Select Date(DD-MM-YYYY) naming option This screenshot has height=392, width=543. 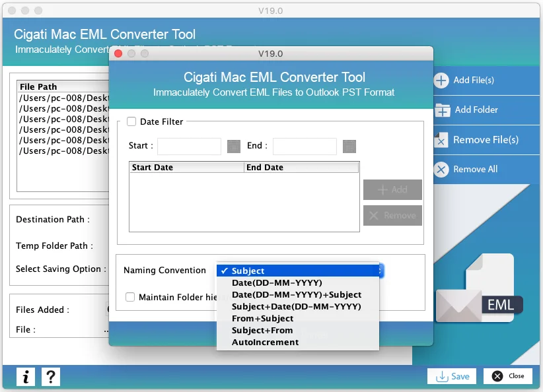[x=298, y=282]
